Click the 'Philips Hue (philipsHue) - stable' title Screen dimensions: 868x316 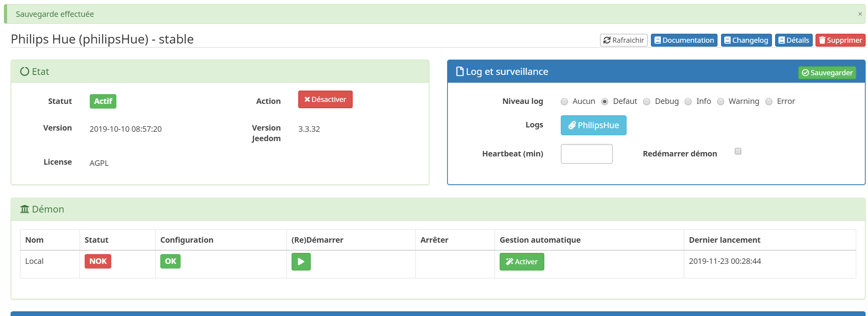click(x=102, y=39)
